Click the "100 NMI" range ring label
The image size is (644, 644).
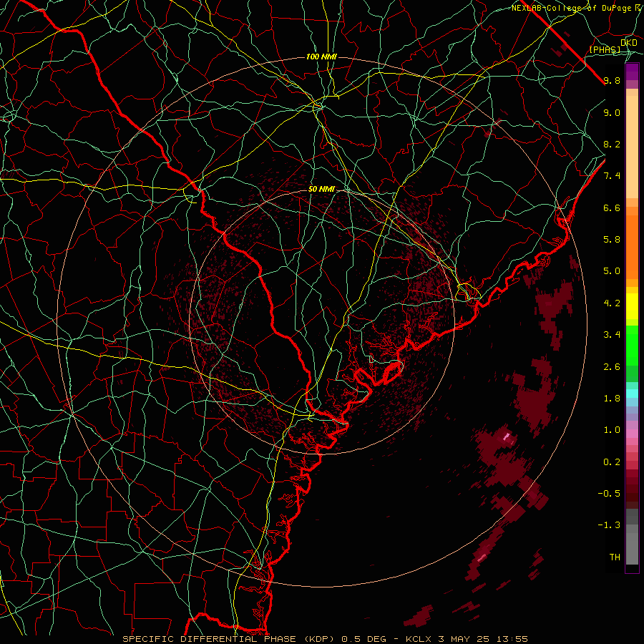click(321, 57)
